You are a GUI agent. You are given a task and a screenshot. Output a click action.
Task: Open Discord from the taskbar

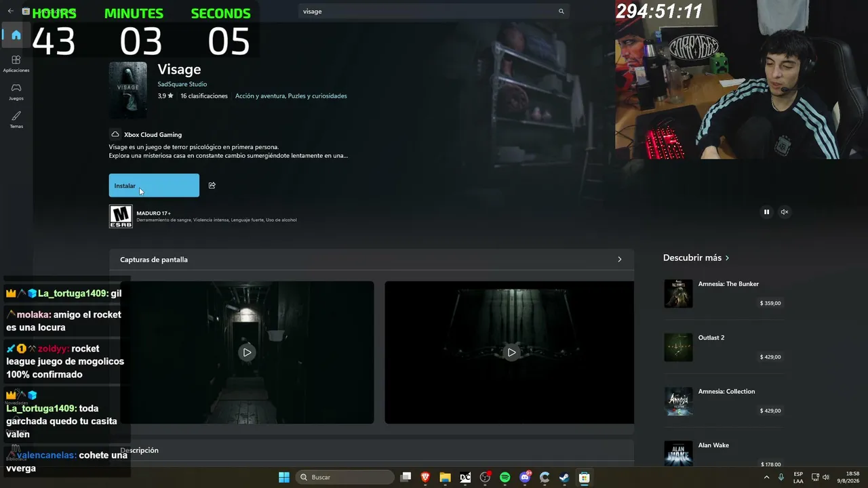(x=525, y=477)
